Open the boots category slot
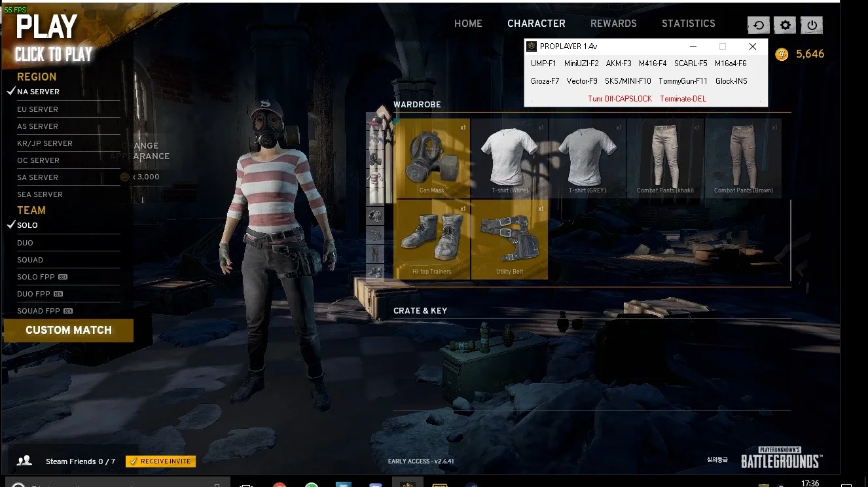Viewport: 868px width, 487px height. click(375, 272)
